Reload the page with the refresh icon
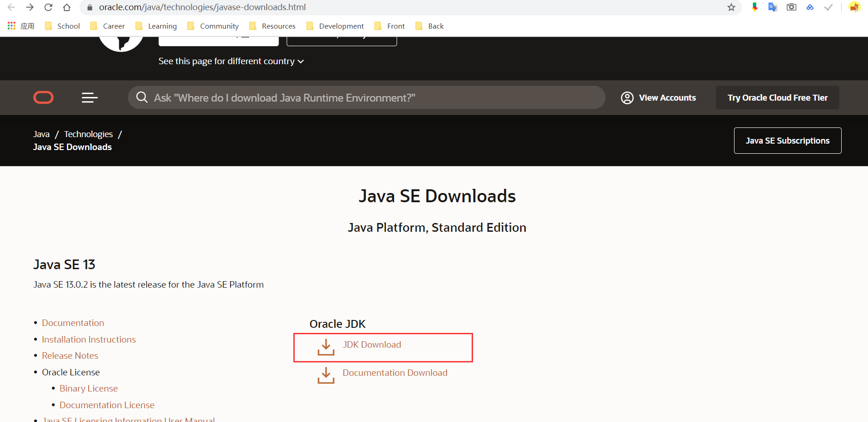This screenshot has width=868, height=422. (x=49, y=7)
